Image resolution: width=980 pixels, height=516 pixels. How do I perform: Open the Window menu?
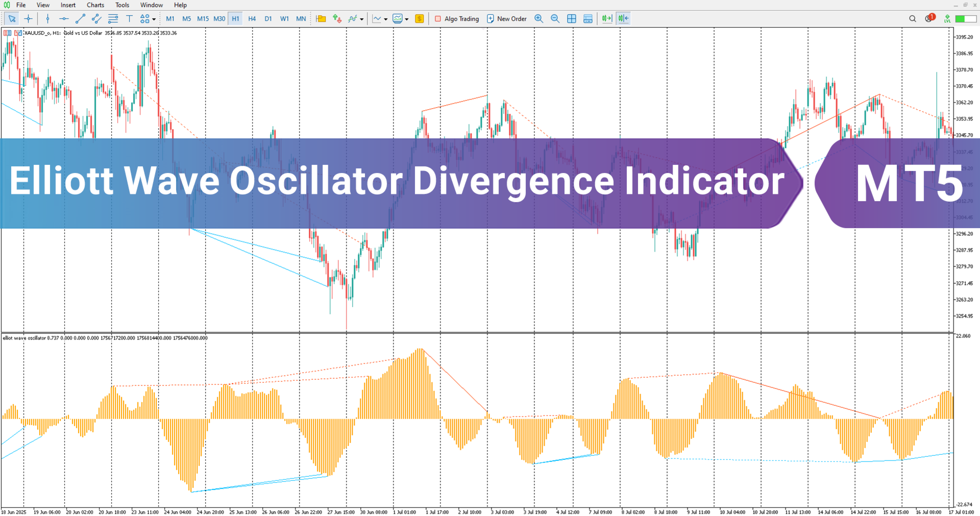tap(152, 5)
